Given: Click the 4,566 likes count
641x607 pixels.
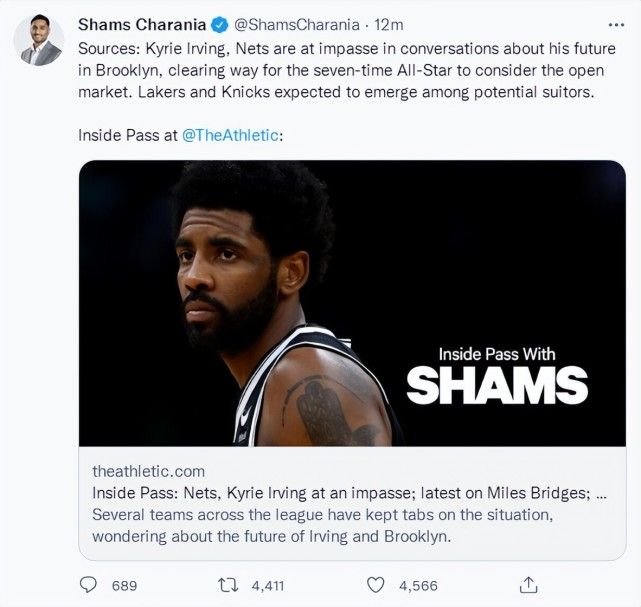Looking at the screenshot, I should click(420, 585).
